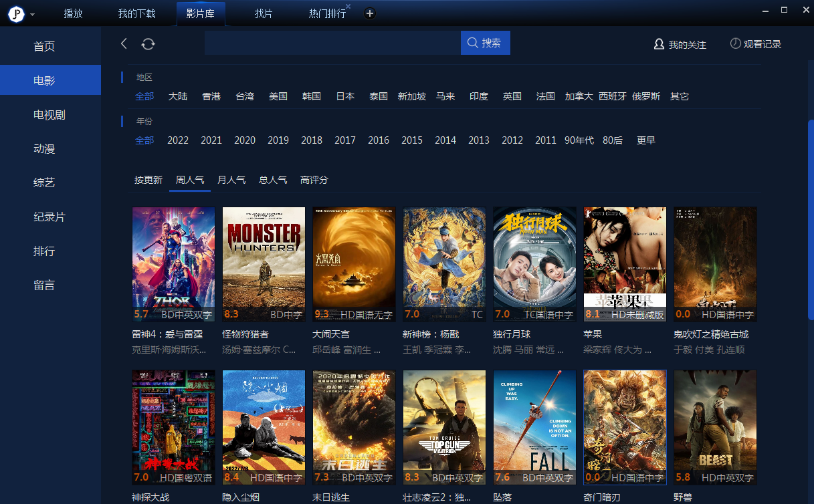
Task: Open the FALL 坠落 poster
Action: 535,428
